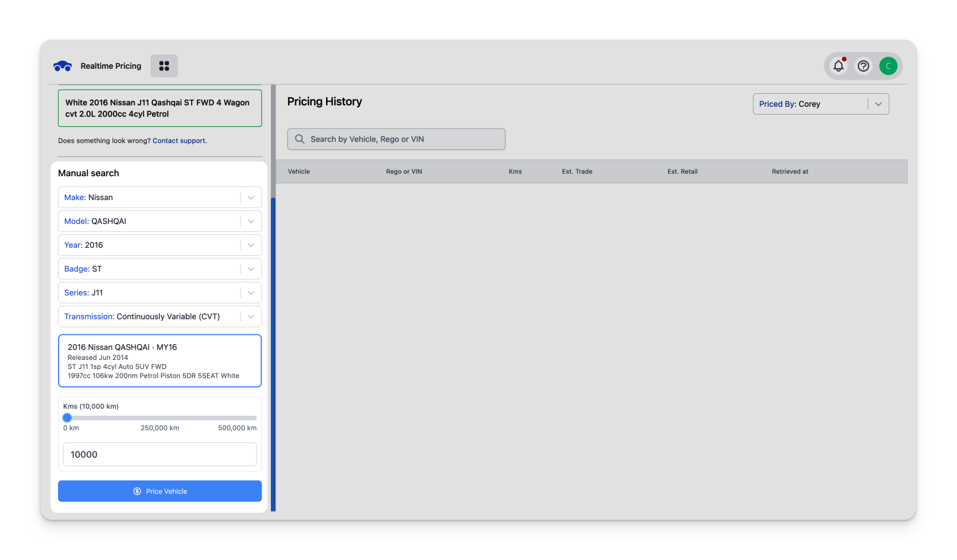Image resolution: width=957 pixels, height=560 pixels.
Task: Follow the Contact support link
Action: (179, 141)
